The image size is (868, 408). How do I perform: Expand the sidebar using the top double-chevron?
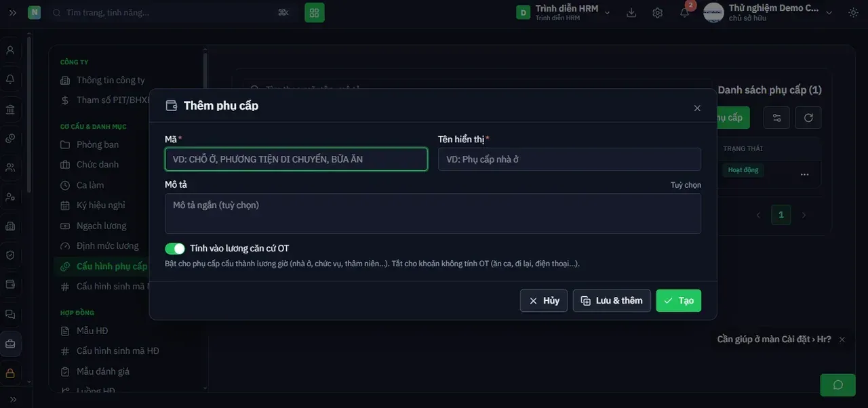point(13,12)
